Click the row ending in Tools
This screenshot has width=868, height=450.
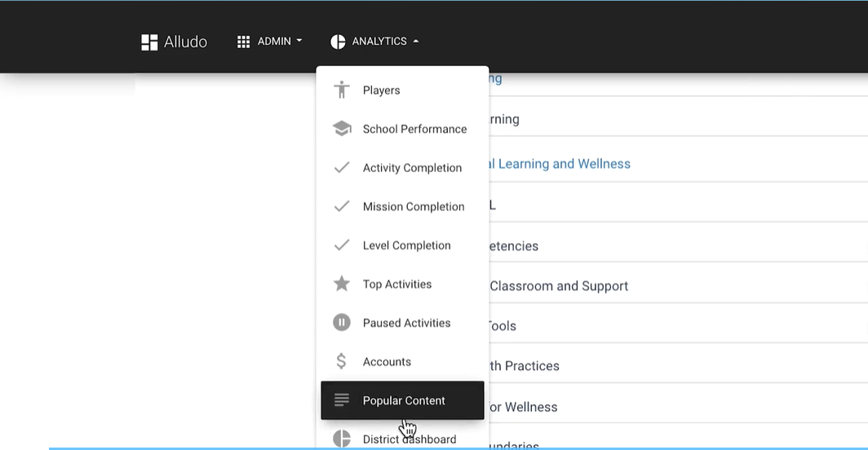pos(679,323)
